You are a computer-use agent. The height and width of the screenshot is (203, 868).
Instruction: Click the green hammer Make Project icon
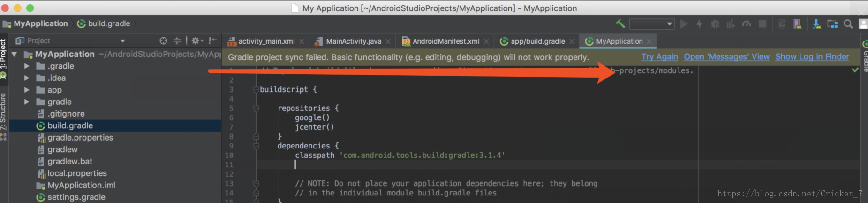620,23
